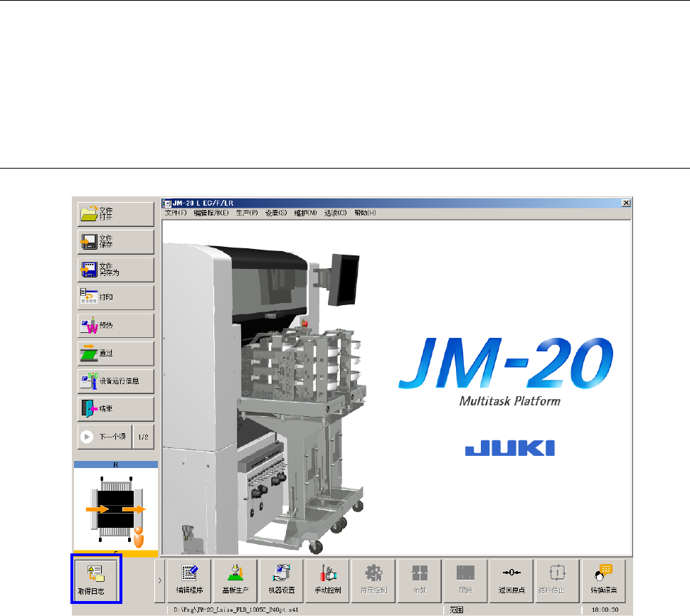Switch language with 转换语言
690x616 pixels.
click(x=604, y=581)
